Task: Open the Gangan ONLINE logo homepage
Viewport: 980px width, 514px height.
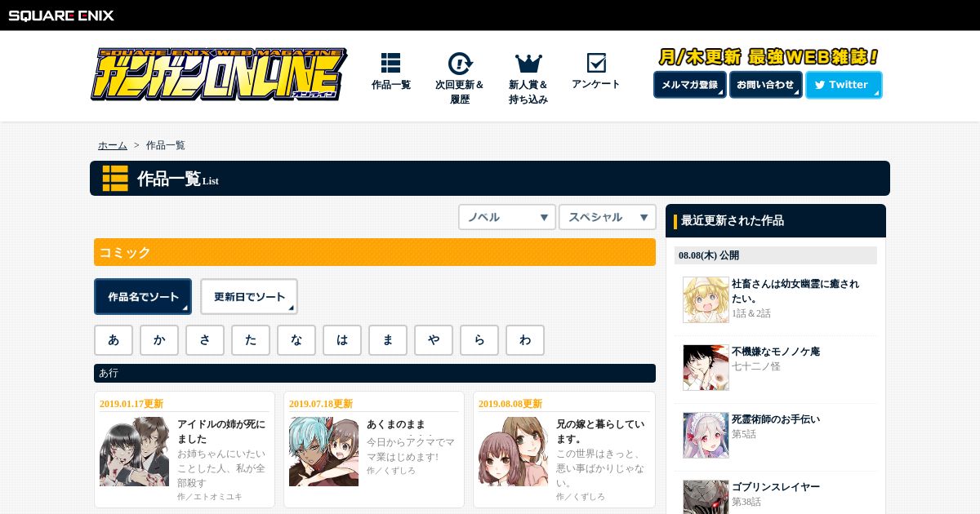Action: (x=219, y=74)
